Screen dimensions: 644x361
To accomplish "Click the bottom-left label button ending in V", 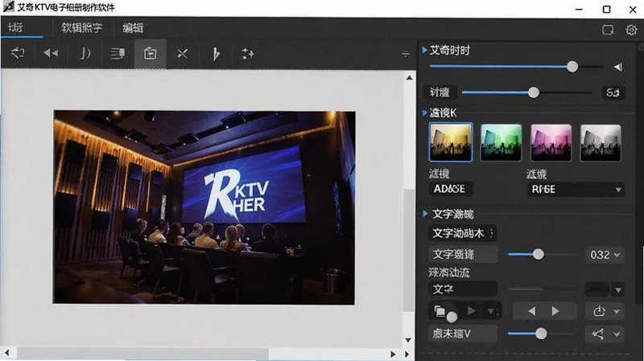I will coord(463,334).
